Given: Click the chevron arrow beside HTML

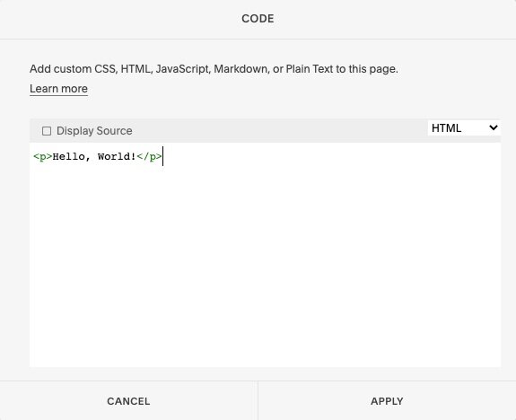Looking at the screenshot, I should [493, 127].
